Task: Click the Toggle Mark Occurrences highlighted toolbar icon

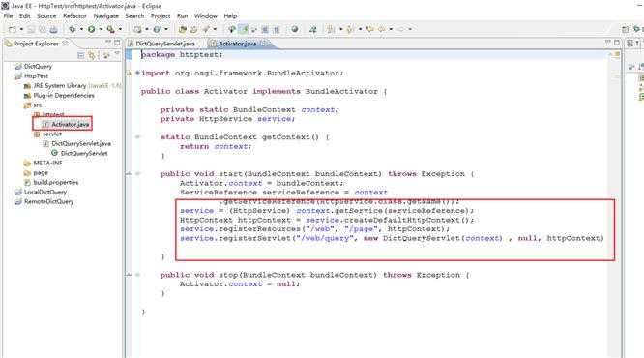Action: pyautogui.click(x=244, y=30)
